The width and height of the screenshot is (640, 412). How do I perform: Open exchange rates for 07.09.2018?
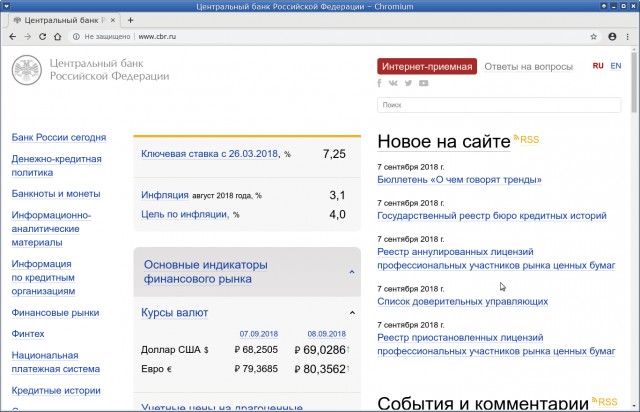coord(259,334)
